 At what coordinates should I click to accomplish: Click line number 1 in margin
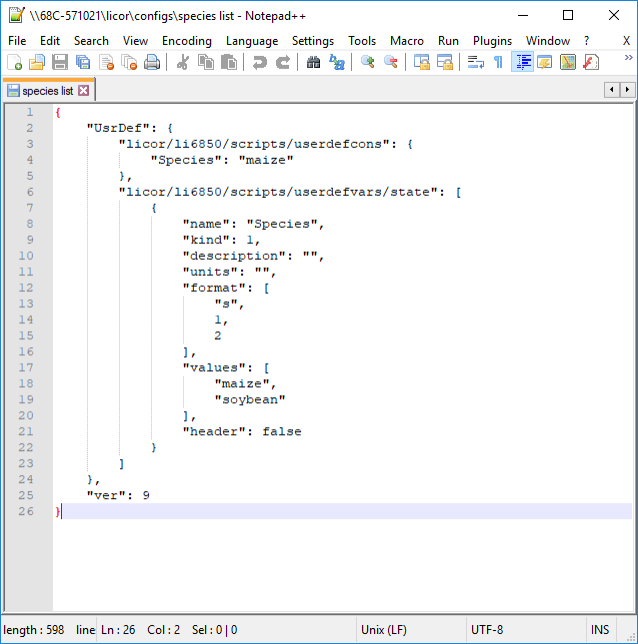(x=30, y=112)
